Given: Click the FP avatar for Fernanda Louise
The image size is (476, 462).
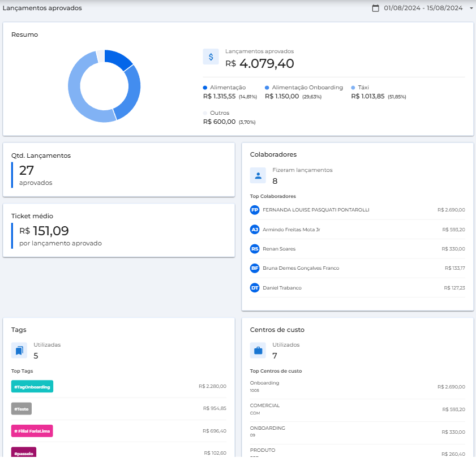Looking at the screenshot, I should tap(255, 210).
